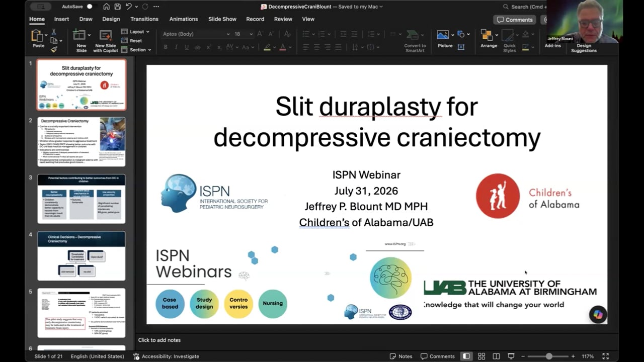Click the Decrease Font Size icon
This screenshot has width=644, height=362.
coord(272,34)
